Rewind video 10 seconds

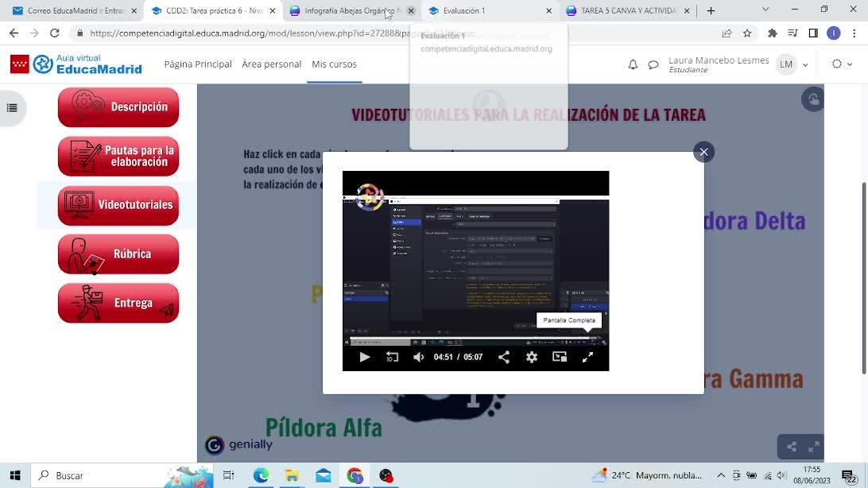[392, 358]
